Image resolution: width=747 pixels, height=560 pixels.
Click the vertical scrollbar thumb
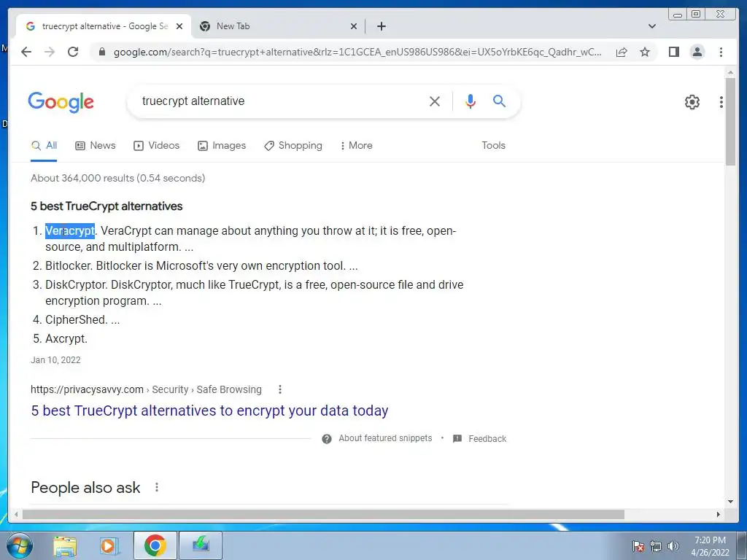730,122
